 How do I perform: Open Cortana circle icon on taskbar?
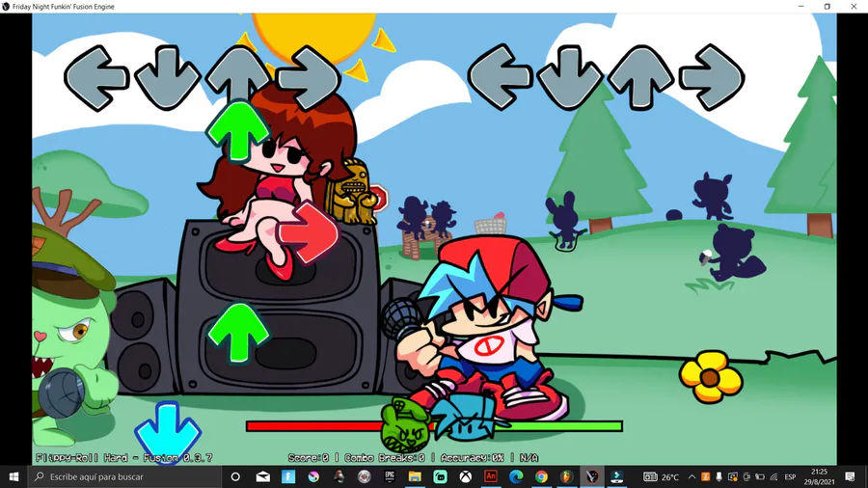pyautogui.click(x=235, y=476)
